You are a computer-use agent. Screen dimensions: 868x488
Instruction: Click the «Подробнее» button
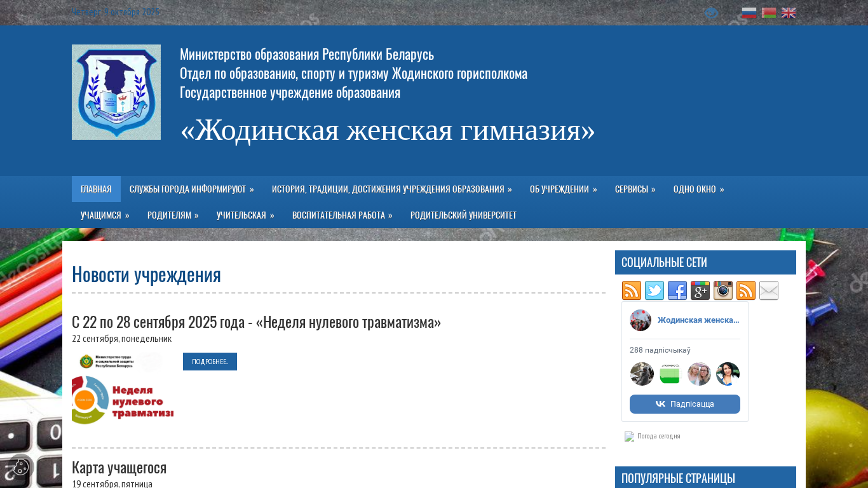click(210, 362)
